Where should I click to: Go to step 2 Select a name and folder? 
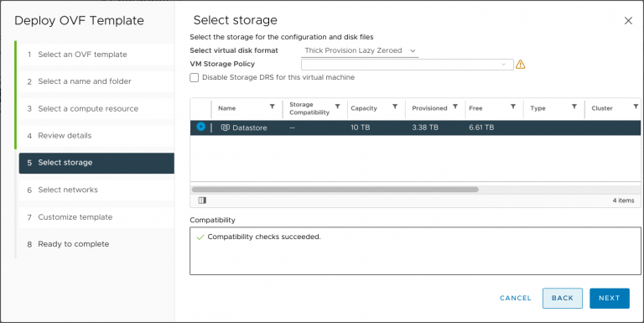[x=96, y=81]
